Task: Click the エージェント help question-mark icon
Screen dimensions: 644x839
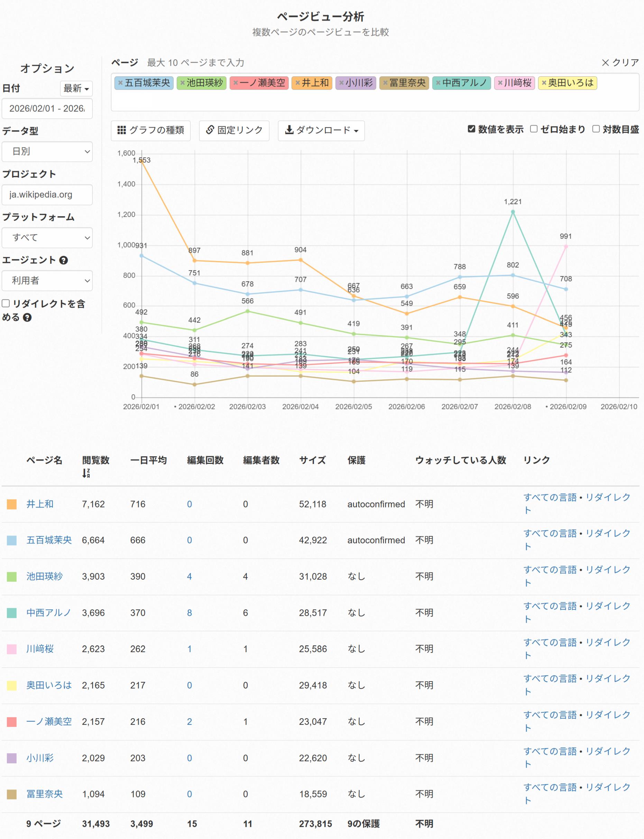Action: (x=64, y=261)
